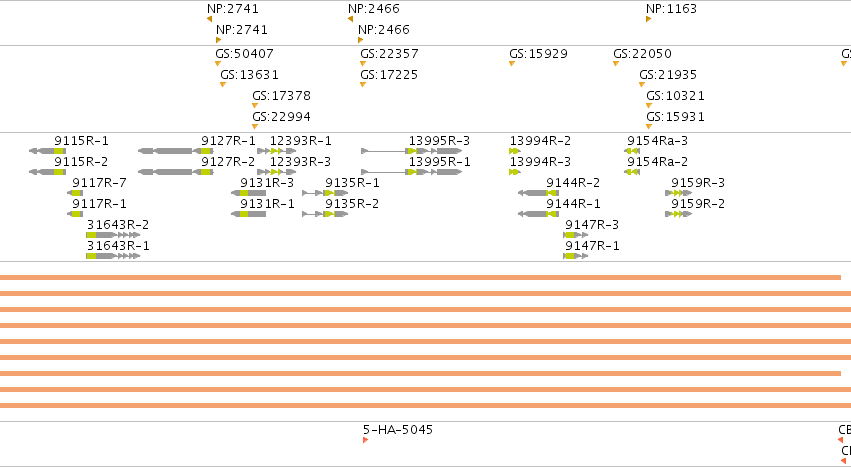Select the 13995R-1 gene model glyph
Viewport: 851px width, 467px height.
tap(411, 172)
